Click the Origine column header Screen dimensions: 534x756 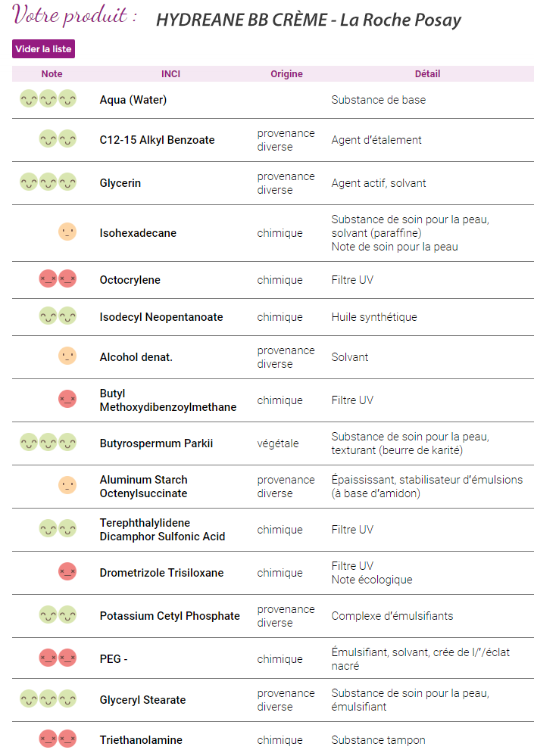[286, 73]
